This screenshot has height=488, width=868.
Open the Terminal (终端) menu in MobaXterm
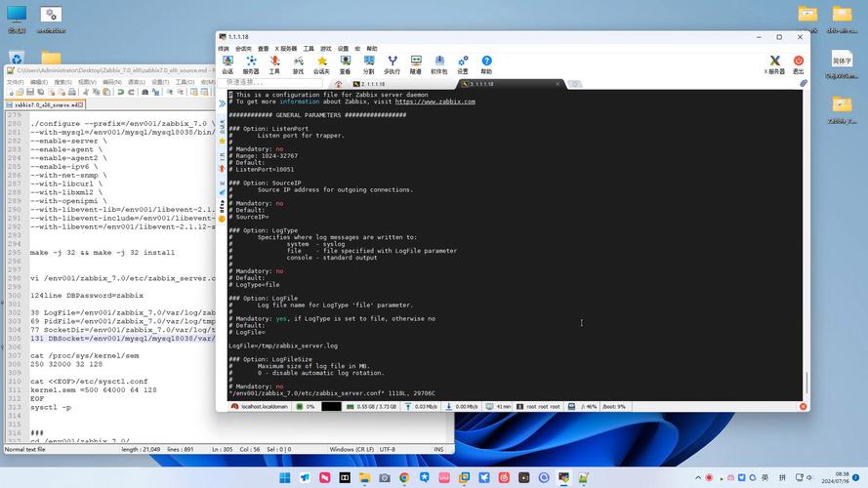click(224, 49)
